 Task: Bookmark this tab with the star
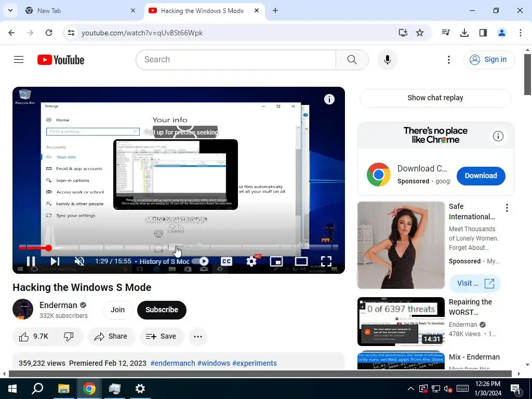[x=420, y=33]
